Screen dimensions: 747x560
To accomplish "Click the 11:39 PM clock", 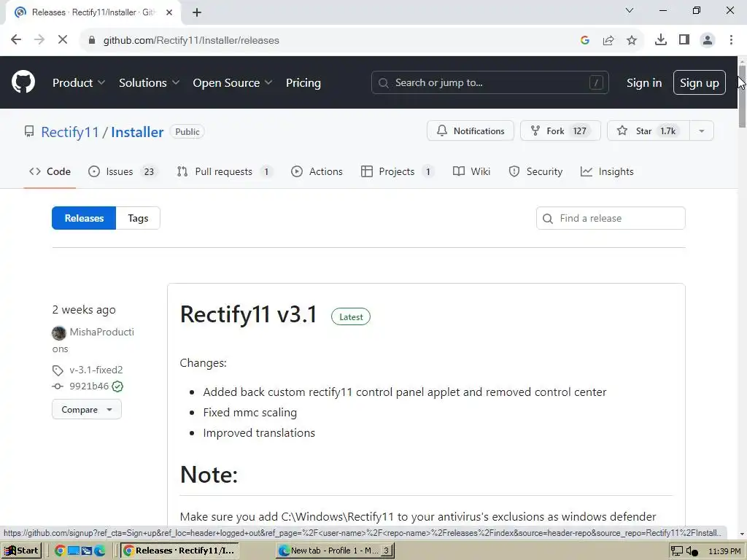I will pos(724,551).
